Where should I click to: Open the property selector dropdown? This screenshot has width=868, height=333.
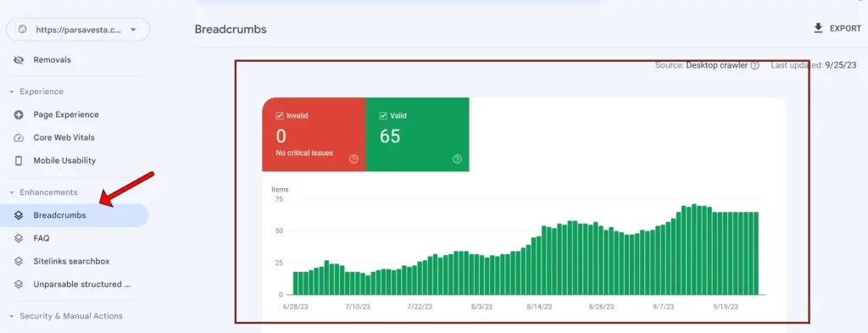(78, 30)
